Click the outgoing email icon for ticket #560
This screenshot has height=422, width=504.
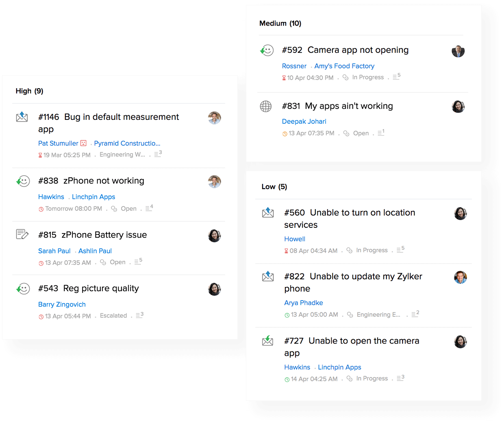268,212
